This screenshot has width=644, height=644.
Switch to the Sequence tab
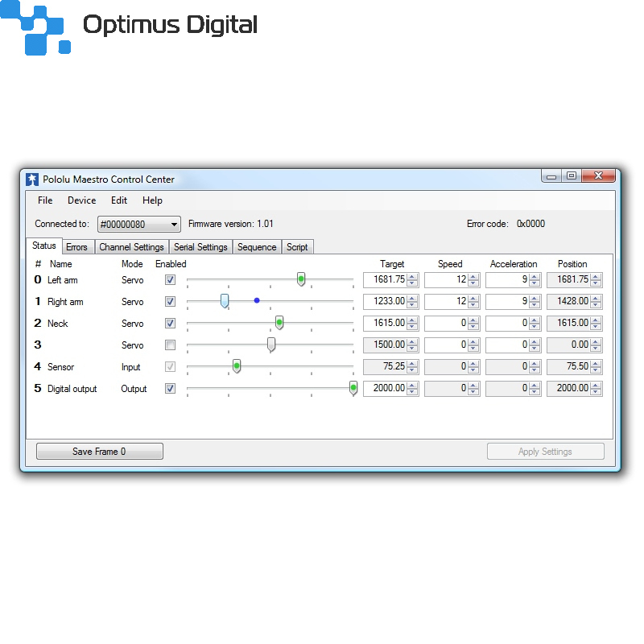coord(257,247)
